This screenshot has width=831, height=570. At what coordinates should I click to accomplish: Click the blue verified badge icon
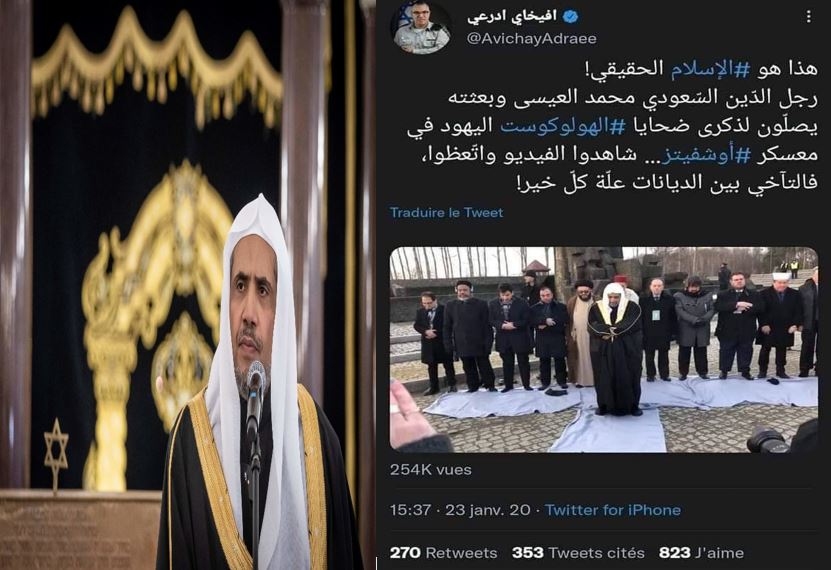point(570,16)
